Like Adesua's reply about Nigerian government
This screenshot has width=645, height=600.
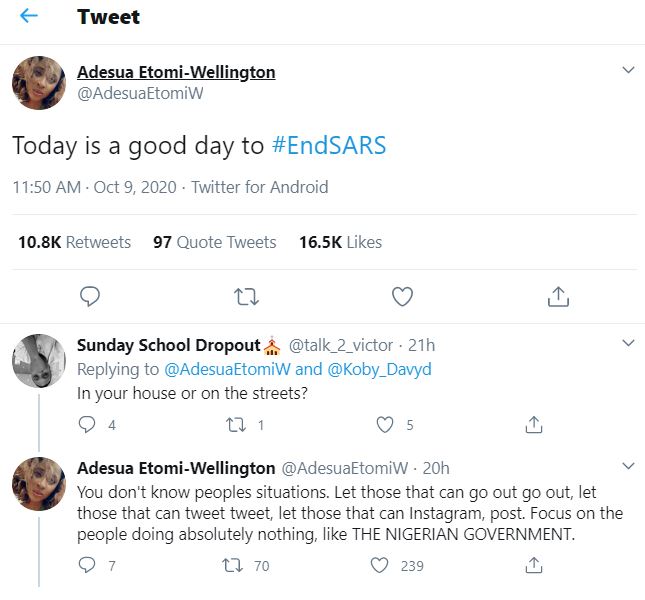[x=380, y=565]
